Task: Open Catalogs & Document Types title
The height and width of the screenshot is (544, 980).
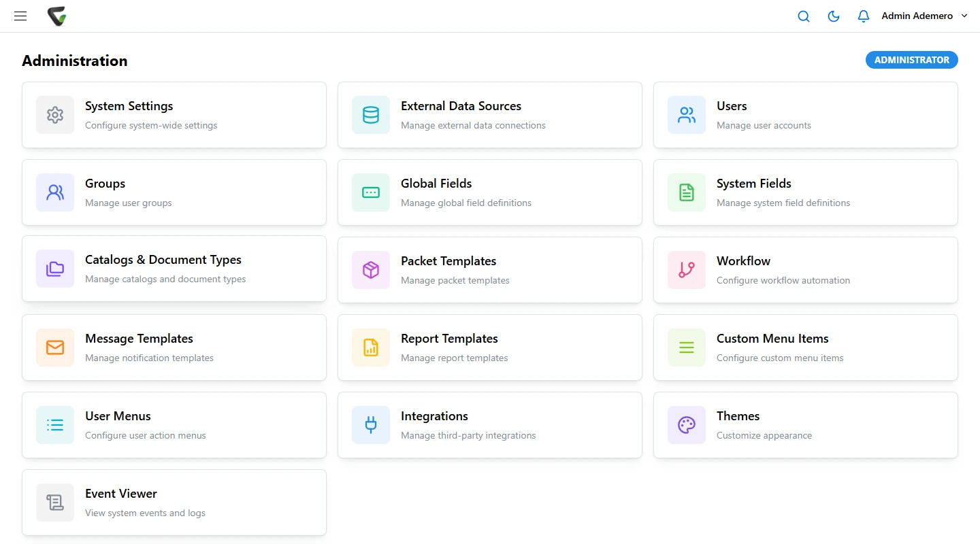Action: point(163,260)
